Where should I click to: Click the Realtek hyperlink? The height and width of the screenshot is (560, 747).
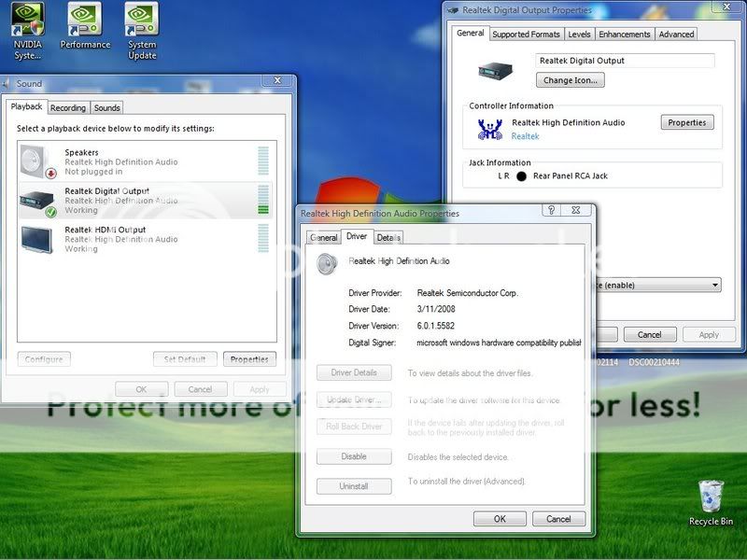525,136
